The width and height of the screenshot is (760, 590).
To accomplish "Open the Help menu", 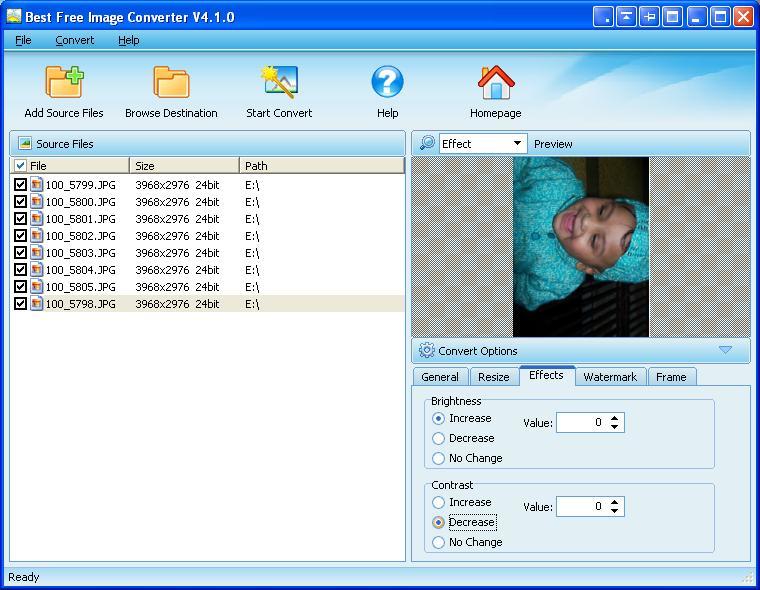I will pos(128,40).
